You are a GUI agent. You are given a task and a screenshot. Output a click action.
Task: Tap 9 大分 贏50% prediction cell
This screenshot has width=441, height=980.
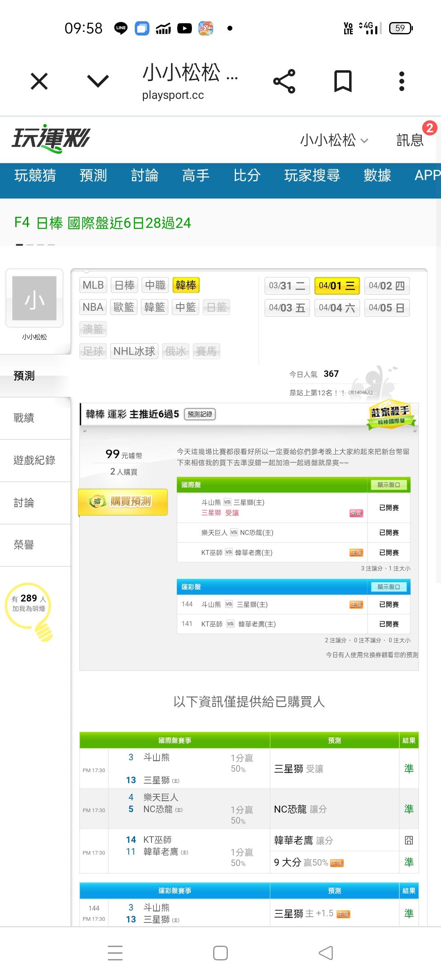click(334, 862)
